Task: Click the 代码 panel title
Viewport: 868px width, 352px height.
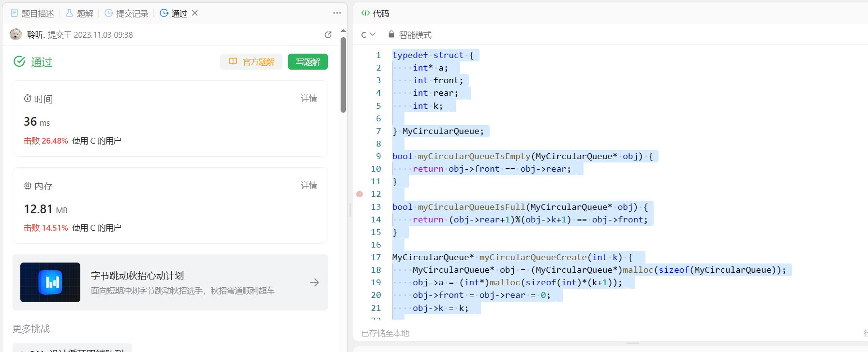Action: click(381, 14)
